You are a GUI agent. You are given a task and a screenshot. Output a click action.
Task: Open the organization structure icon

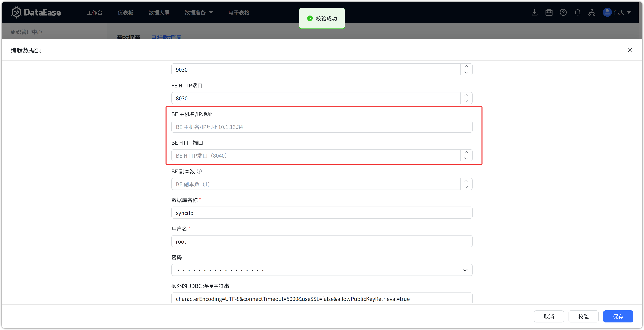592,13
